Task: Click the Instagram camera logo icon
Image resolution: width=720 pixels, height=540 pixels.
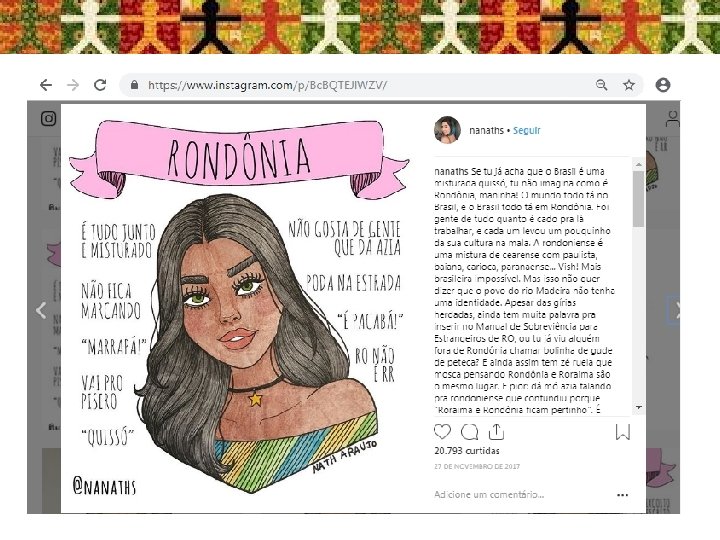Action: 49,118
